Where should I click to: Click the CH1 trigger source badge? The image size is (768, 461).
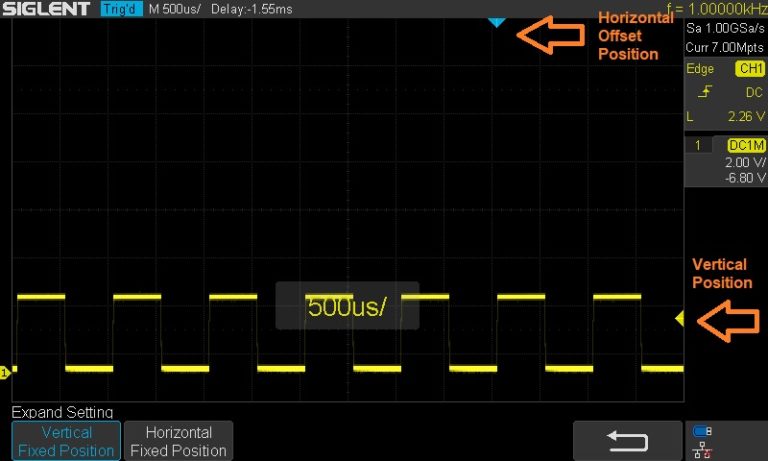click(748, 69)
